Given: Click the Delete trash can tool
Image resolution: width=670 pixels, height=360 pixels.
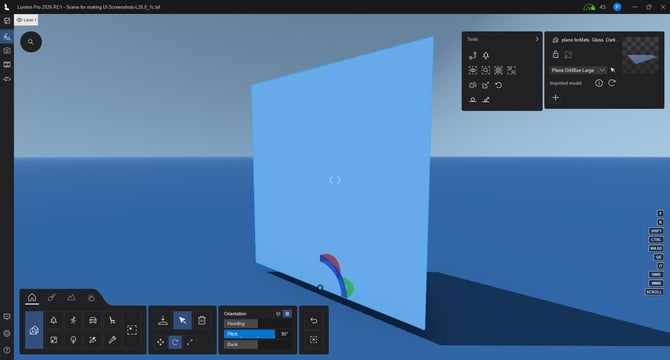Looking at the screenshot, I should tap(202, 320).
